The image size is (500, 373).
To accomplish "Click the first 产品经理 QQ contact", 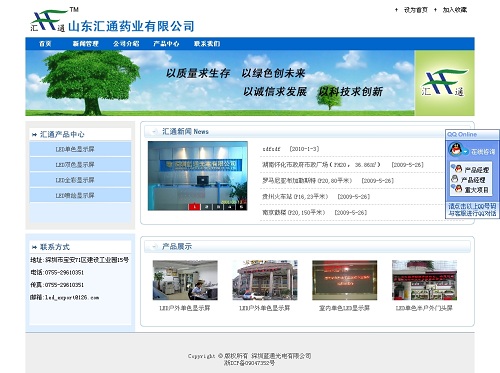I will (x=477, y=170).
